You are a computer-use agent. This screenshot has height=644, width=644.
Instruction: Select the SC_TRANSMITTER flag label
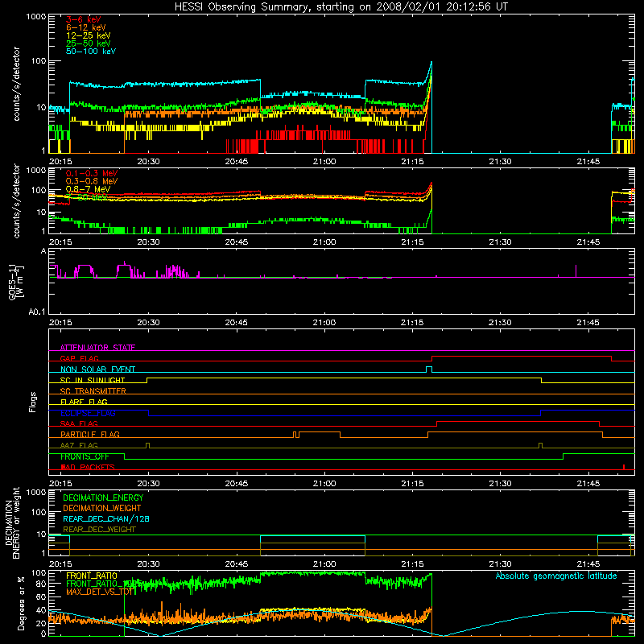click(x=93, y=391)
